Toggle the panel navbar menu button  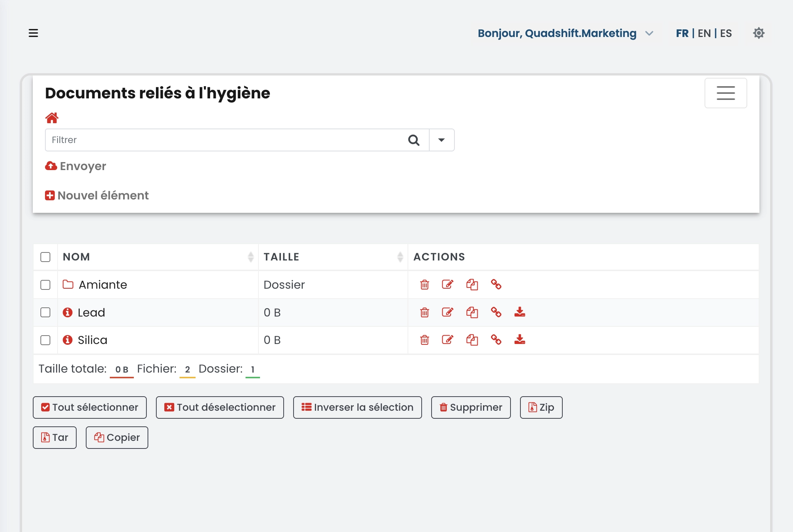point(726,93)
